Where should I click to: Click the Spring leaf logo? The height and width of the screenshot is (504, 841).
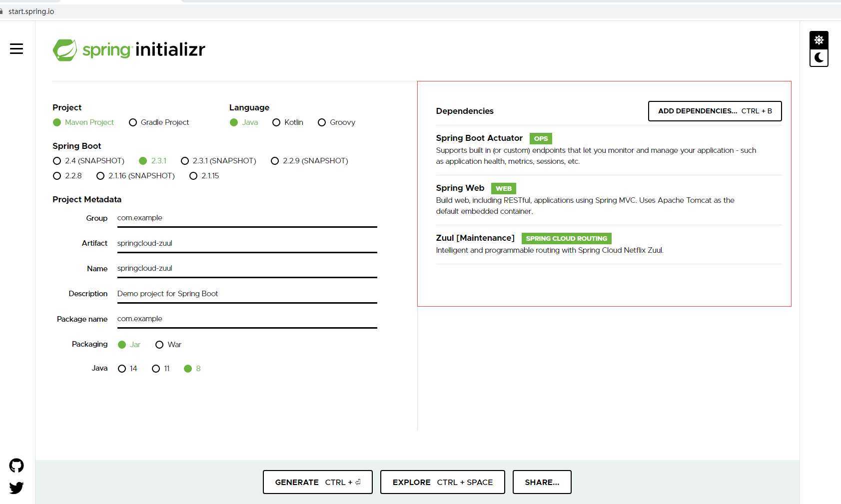pyautogui.click(x=65, y=50)
